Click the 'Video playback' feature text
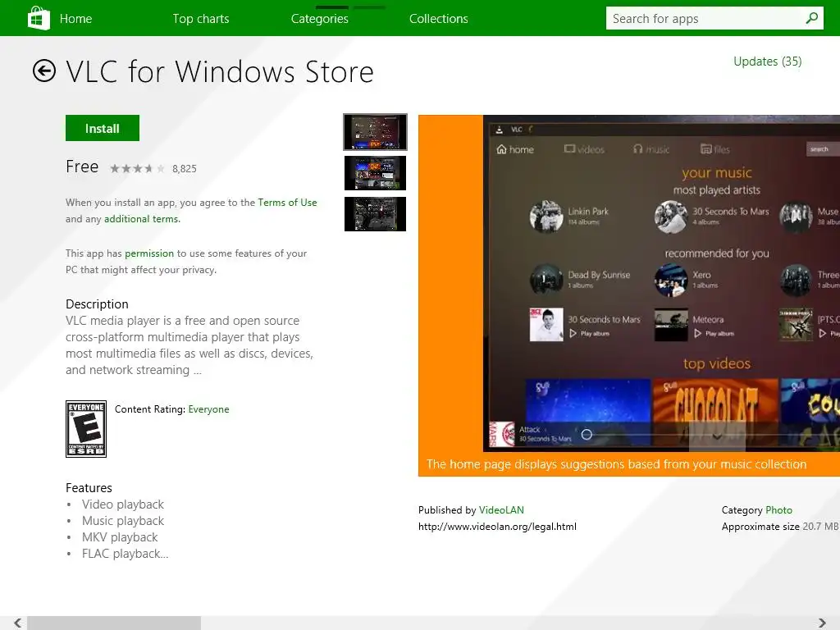 123,504
